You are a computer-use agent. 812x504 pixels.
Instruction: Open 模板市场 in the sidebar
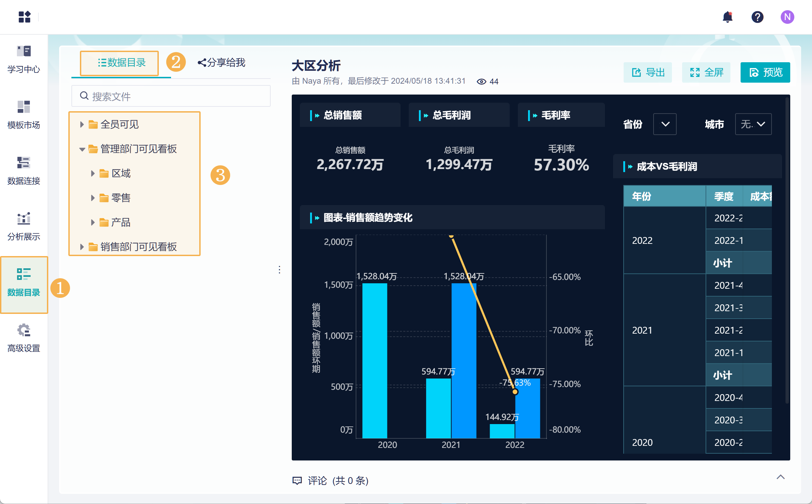24,115
